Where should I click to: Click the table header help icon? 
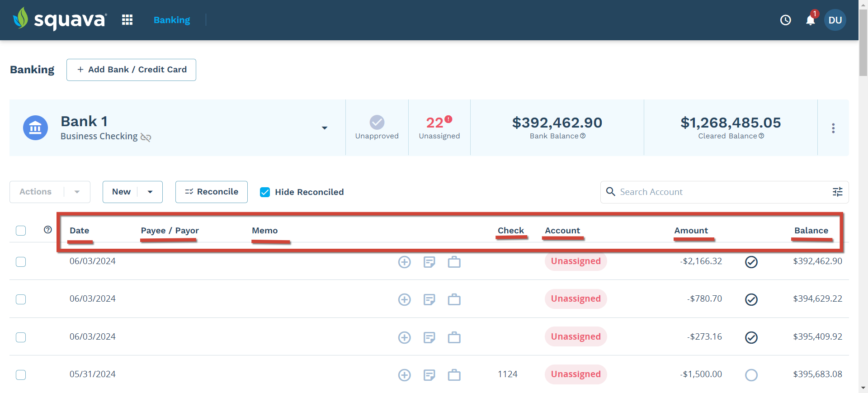pos(48,230)
